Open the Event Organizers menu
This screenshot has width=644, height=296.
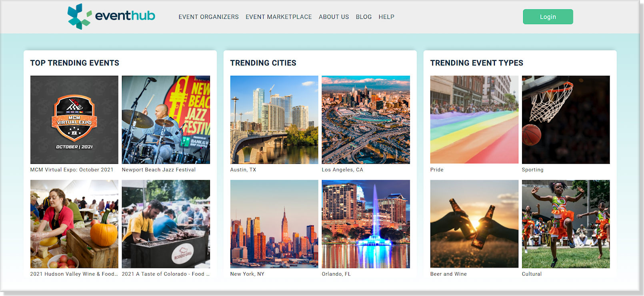tap(208, 17)
